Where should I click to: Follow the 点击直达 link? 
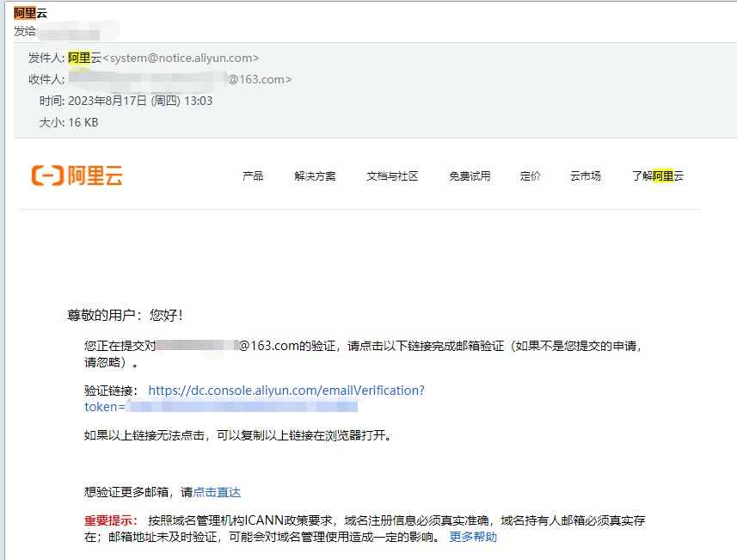(217, 492)
